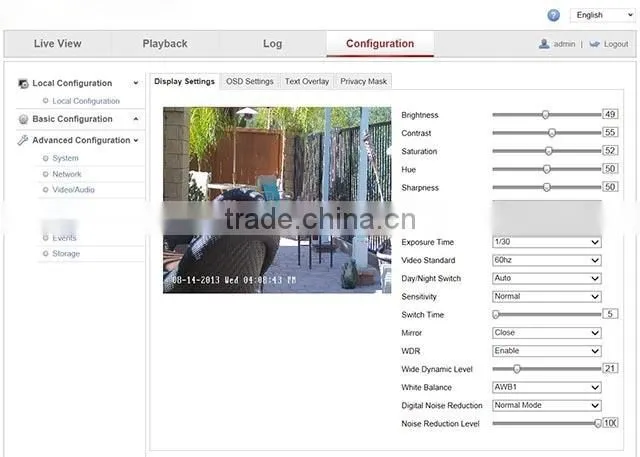Click the Basic Configuration section icon
This screenshot has height=457, width=640.
coord(23,119)
